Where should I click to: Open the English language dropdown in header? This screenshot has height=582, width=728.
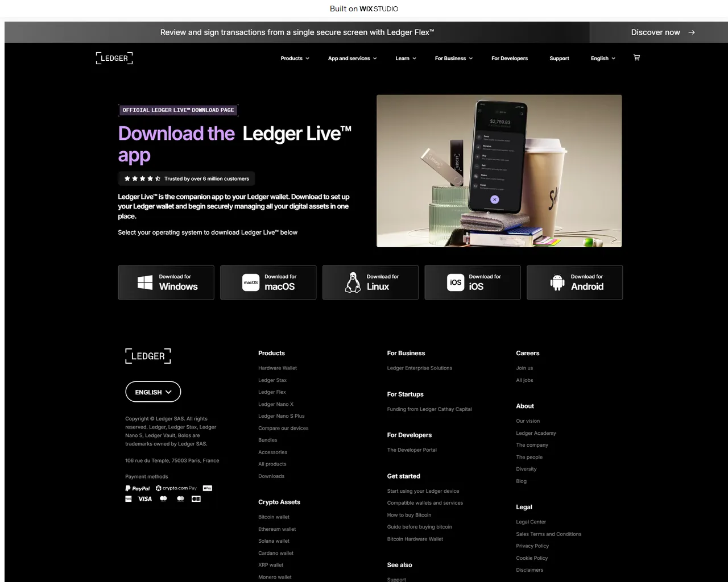603,58
